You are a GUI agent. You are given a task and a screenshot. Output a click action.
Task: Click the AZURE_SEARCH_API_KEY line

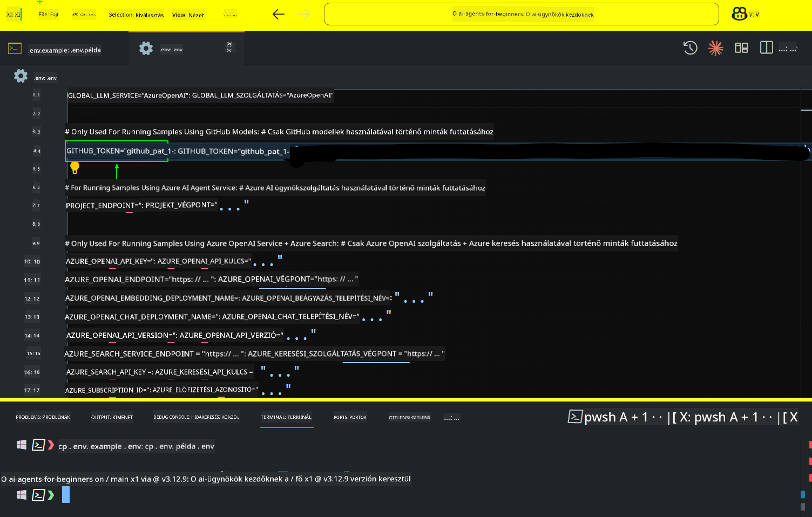point(182,372)
